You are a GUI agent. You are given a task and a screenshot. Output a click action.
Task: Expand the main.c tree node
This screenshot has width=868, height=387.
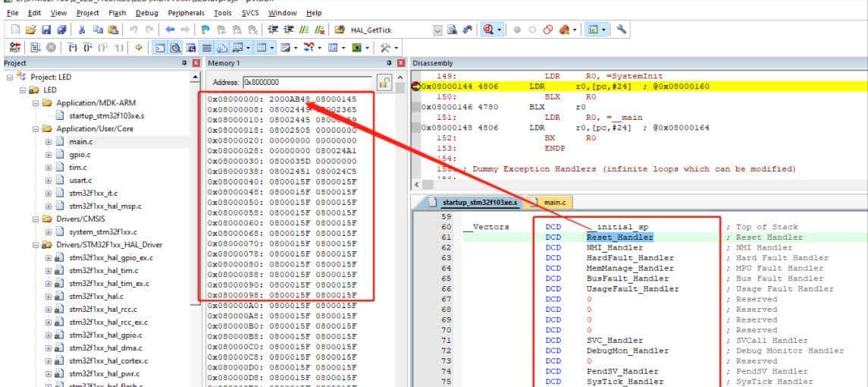[x=49, y=142]
